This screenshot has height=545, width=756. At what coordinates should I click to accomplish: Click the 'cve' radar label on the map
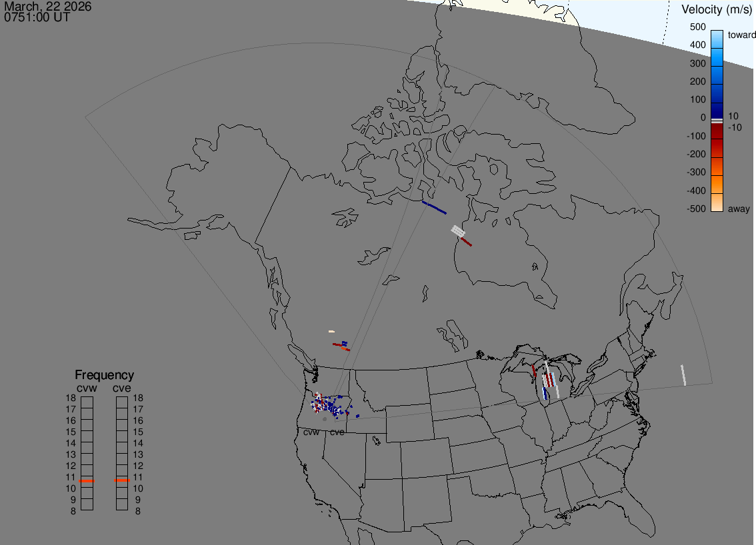(337, 432)
